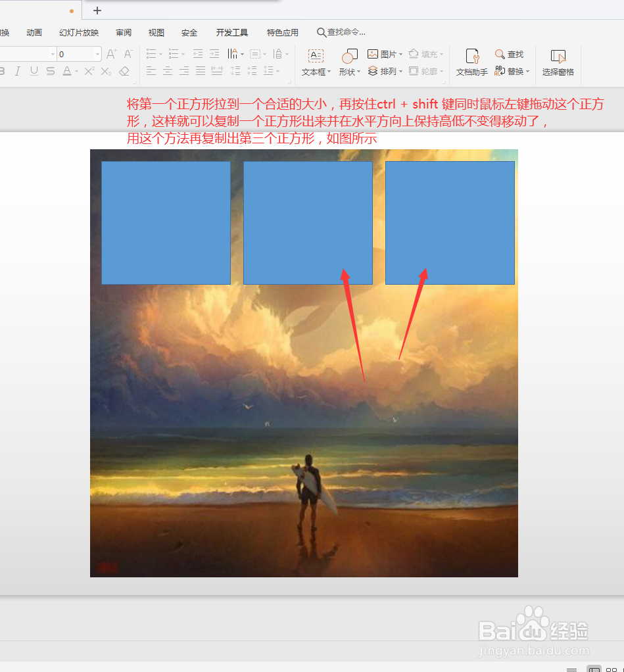Toggle italic formatting

tap(18, 71)
